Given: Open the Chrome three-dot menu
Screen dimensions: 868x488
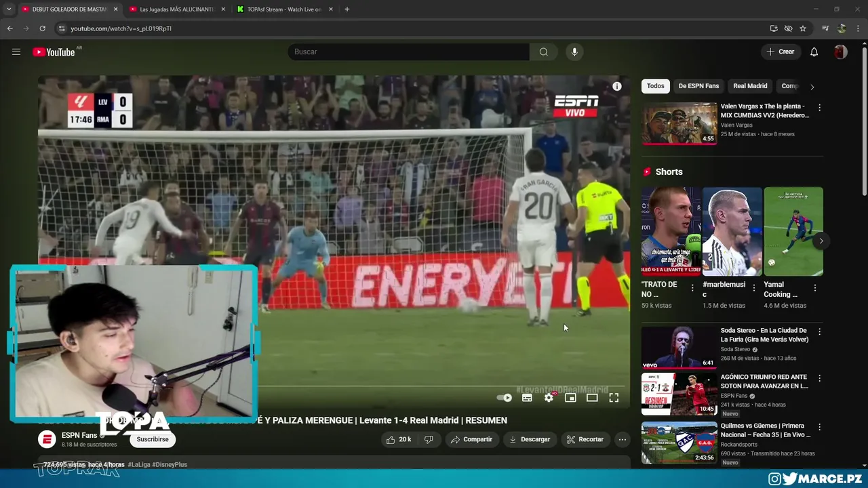Looking at the screenshot, I should (858, 28).
